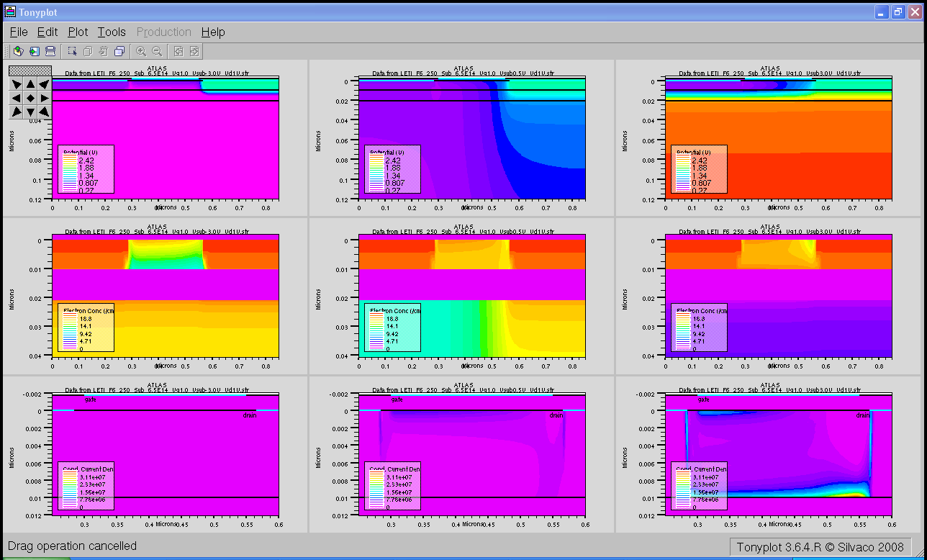Click the 'gate' label in Vsub3.0V current plot
Viewport: 927px width, 560px height.
tap(704, 399)
